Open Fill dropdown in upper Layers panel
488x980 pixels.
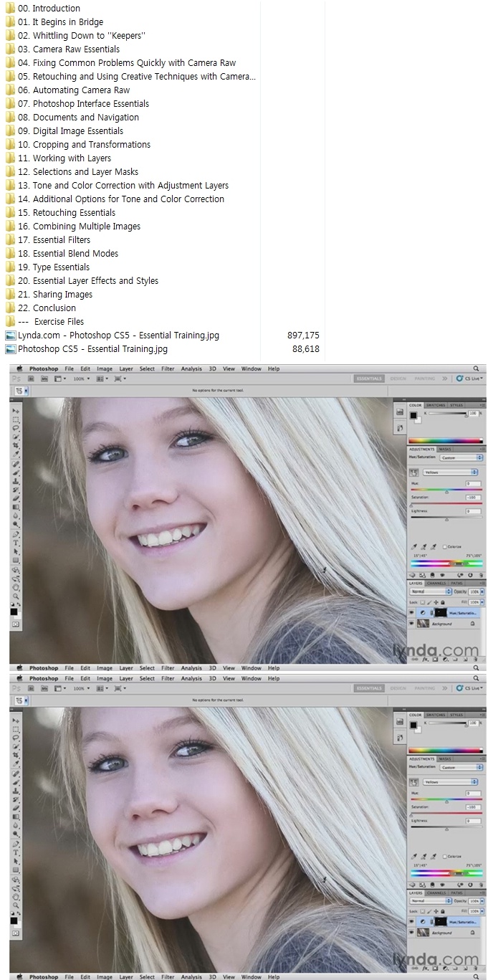click(x=482, y=602)
